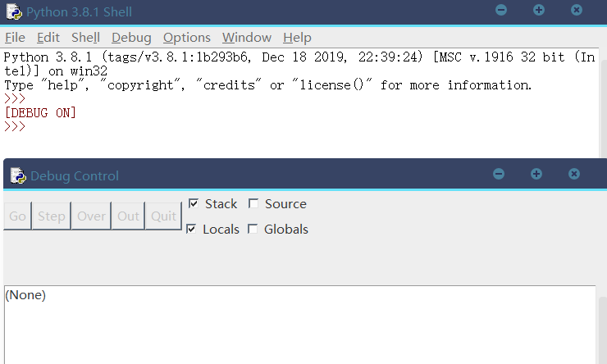Open the Window menu
This screenshot has width=607, height=364.
coord(246,38)
